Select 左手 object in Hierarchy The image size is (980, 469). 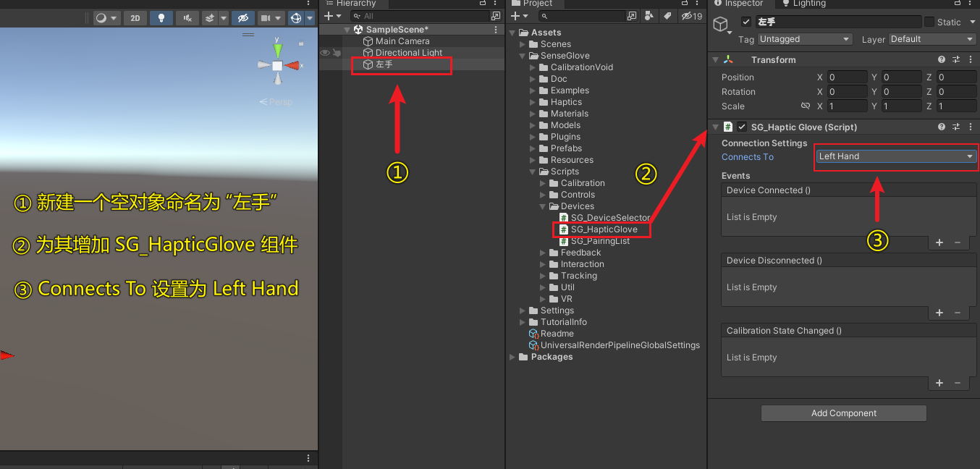point(384,64)
